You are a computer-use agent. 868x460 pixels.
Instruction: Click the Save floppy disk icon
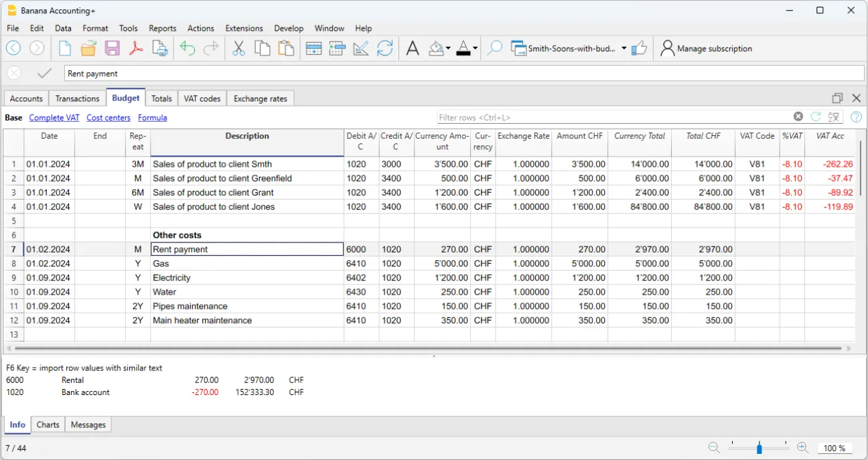coord(112,48)
